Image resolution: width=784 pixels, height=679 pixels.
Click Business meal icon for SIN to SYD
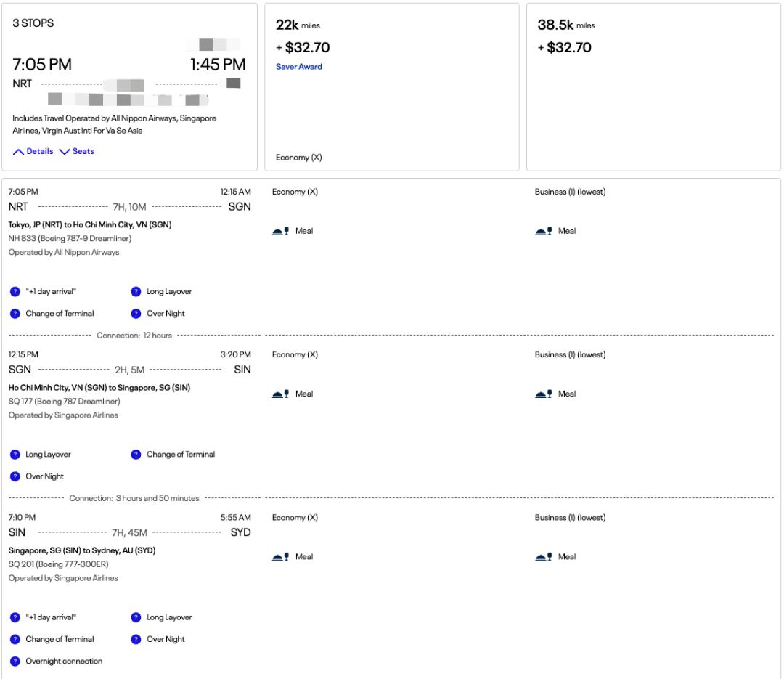[x=543, y=557]
